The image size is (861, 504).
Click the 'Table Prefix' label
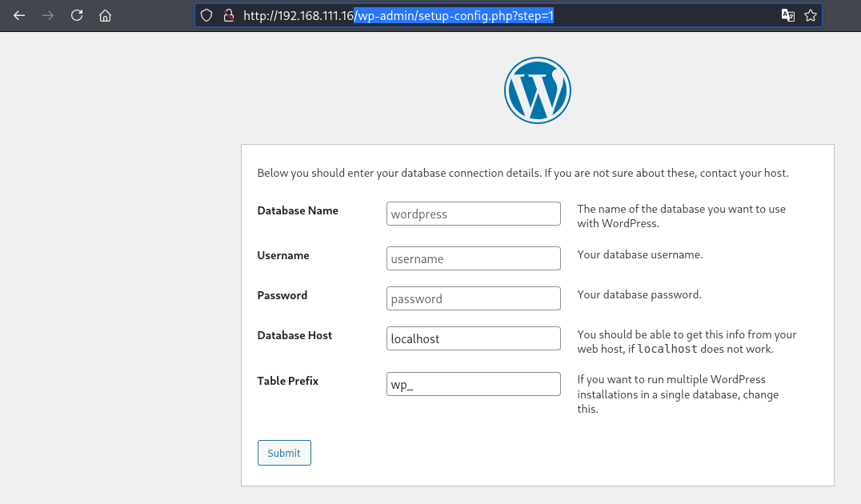[288, 381]
